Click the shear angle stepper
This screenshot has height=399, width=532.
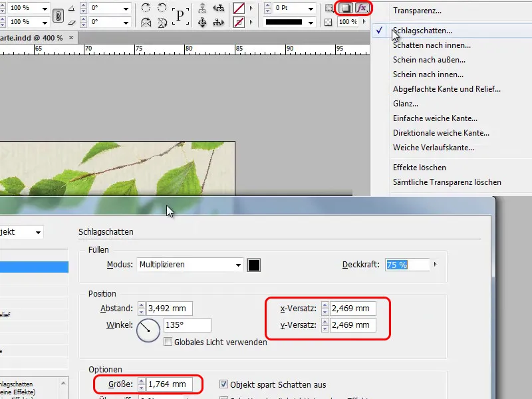[x=84, y=23]
